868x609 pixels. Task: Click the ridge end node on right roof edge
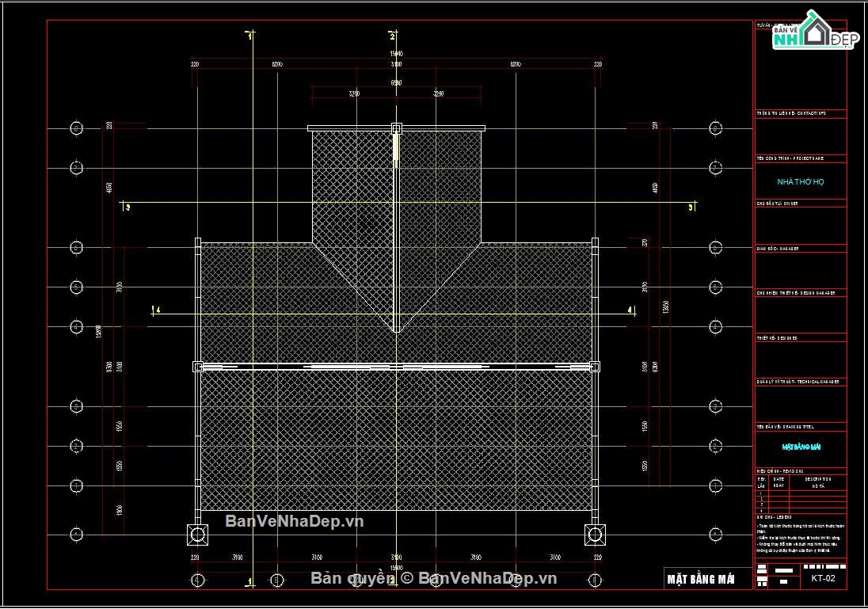click(x=595, y=367)
